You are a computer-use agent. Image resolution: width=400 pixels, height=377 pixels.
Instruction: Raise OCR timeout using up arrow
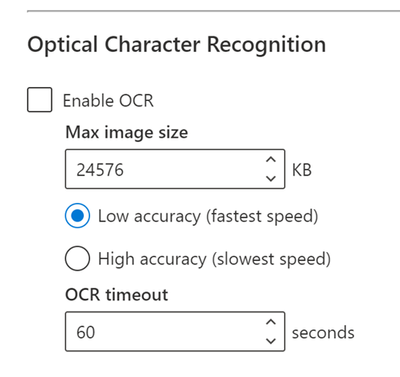click(271, 322)
